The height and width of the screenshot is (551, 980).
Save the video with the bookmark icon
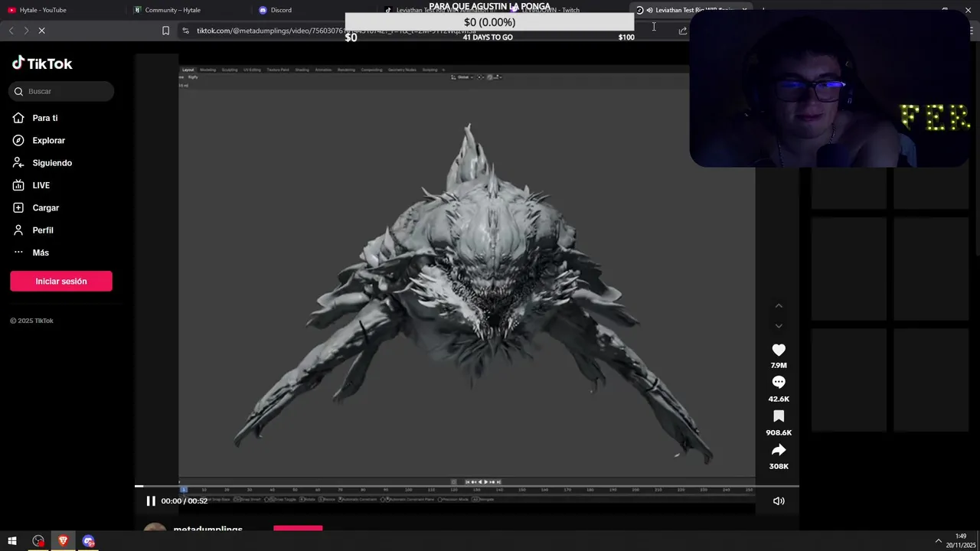(779, 416)
